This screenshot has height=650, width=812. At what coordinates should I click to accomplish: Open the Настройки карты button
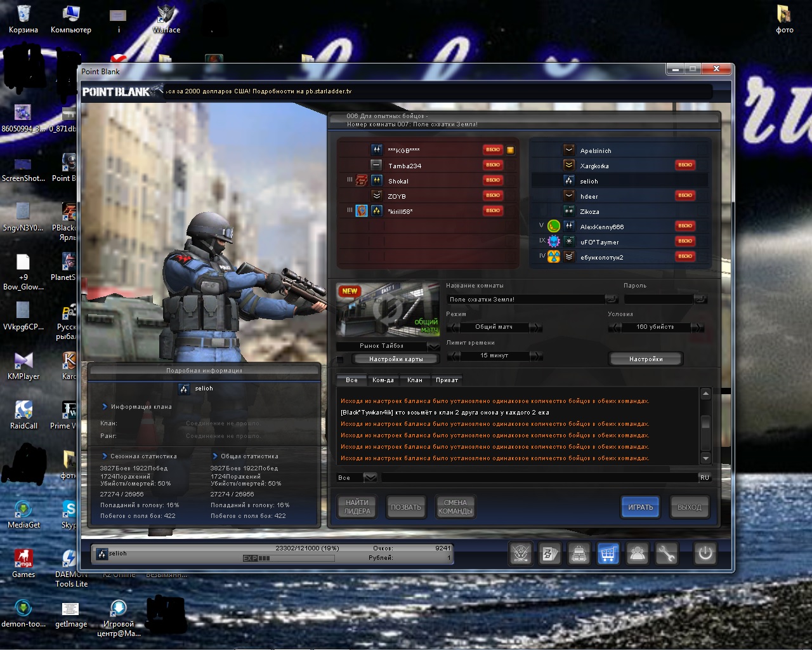pyautogui.click(x=396, y=359)
